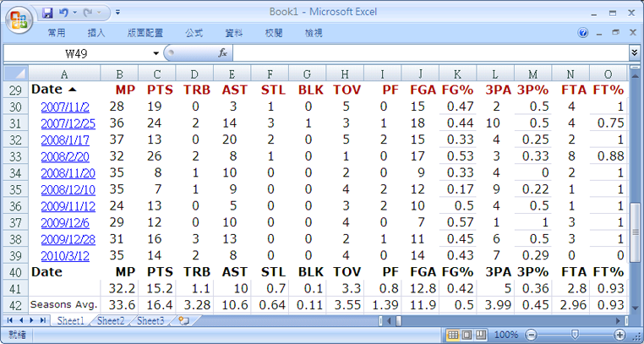This screenshot has height=344, width=644.
Task: Open the 檢視 ribbon tab
Action: click(314, 33)
